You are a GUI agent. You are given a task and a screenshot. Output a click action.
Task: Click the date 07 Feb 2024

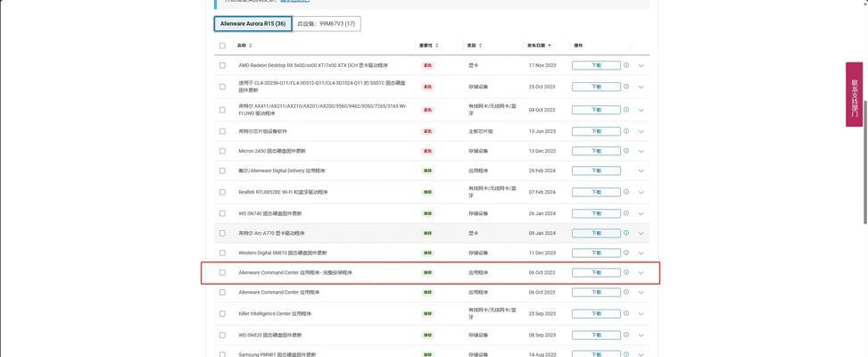(x=542, y=192)
